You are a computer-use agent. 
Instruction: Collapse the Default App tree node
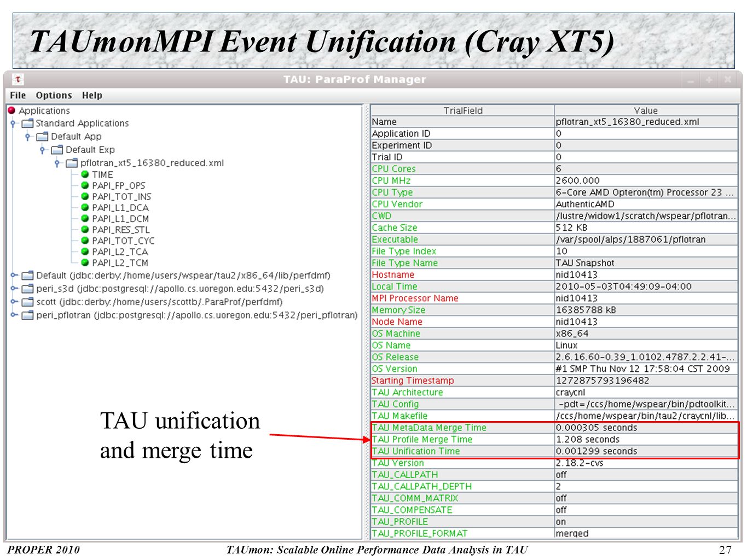click(28, 137)
